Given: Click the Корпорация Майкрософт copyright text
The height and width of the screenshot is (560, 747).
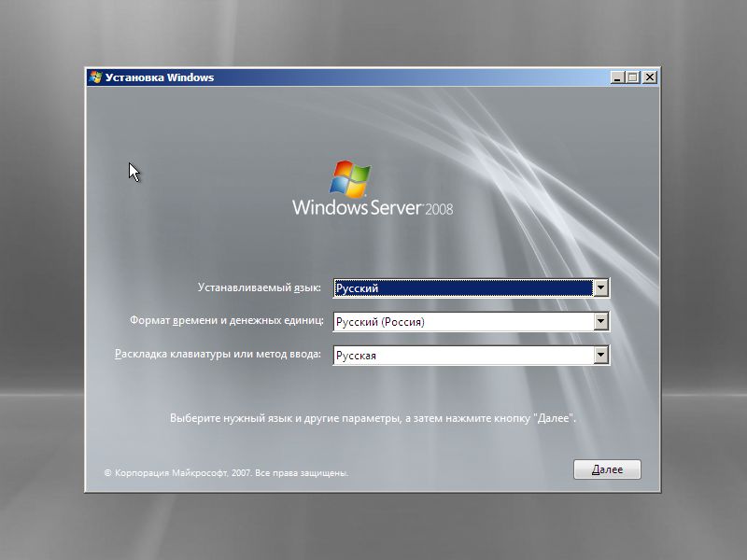Looking at the screenshot, I should [226, 473].
